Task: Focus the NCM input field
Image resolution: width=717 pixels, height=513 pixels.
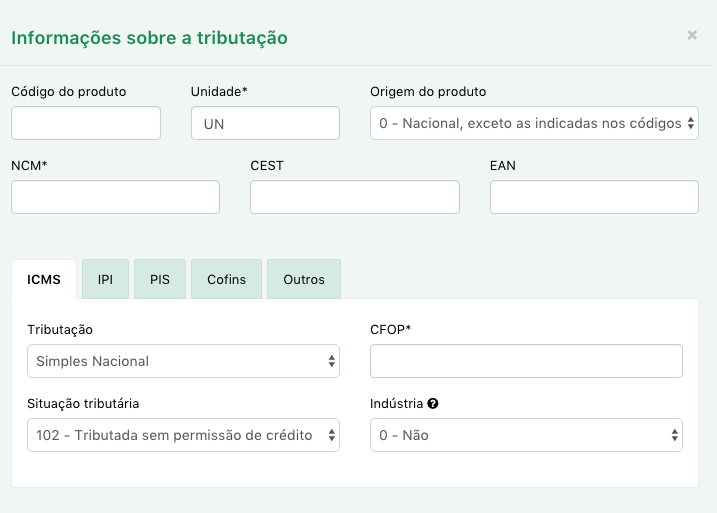Action: coord(115,197)
